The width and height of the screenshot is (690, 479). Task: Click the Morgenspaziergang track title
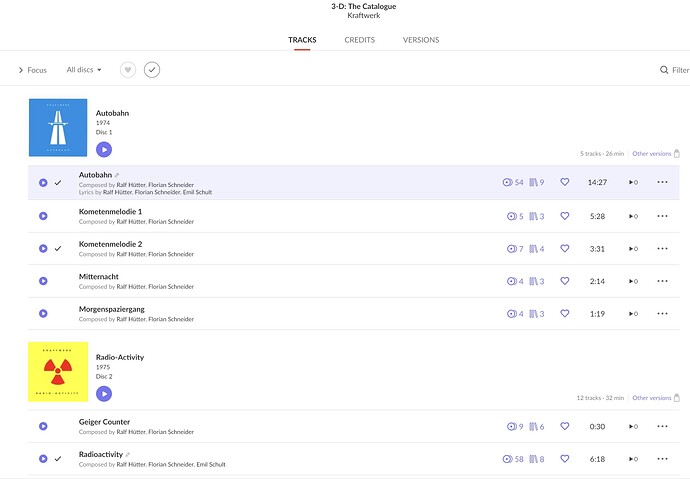coord(111,309)
